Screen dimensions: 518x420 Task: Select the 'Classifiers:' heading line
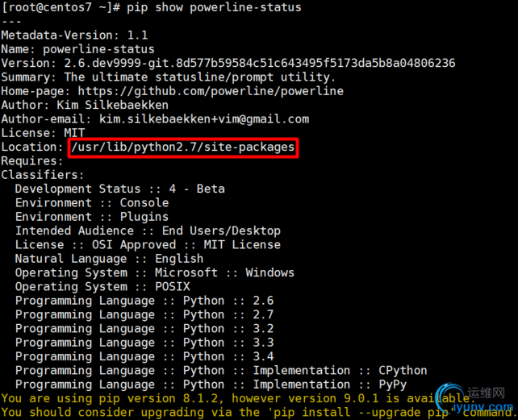click(43, 175)
